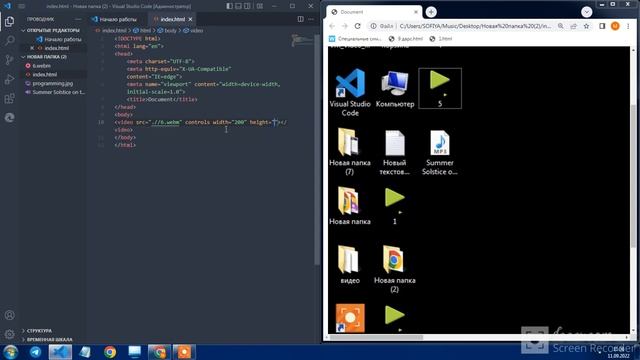The image size is (640, 360).
Task: Open Chrome's tab search dropdown arrow
Action: click(587, 12)
